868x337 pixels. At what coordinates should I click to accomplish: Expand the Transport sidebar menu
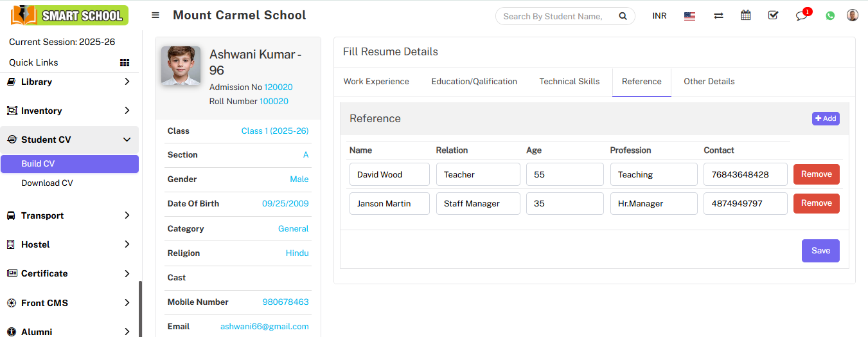point(69,215)
